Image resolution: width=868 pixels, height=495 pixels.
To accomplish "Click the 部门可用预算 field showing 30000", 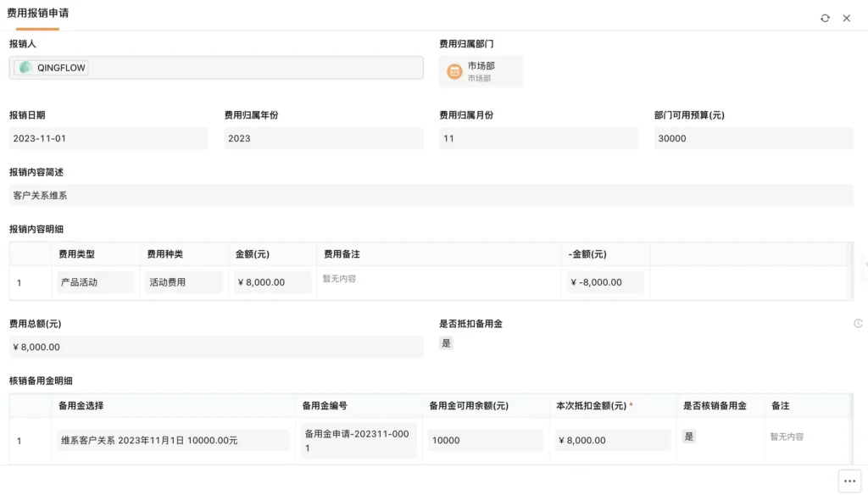I will (753, 138).
